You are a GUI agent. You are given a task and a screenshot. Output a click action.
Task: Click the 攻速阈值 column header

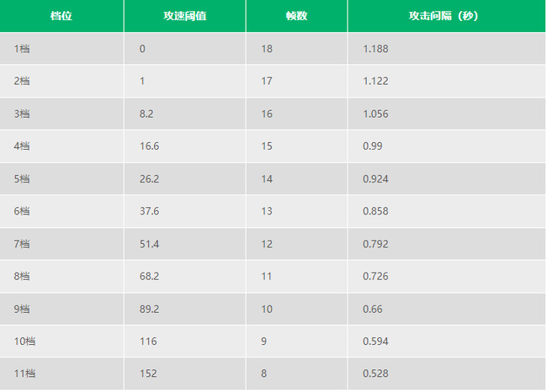click(184, 16)
